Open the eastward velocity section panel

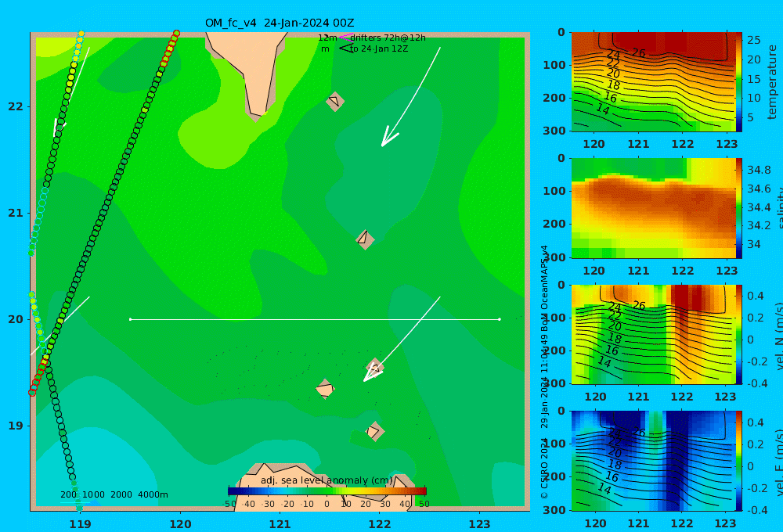pos(654,461)
